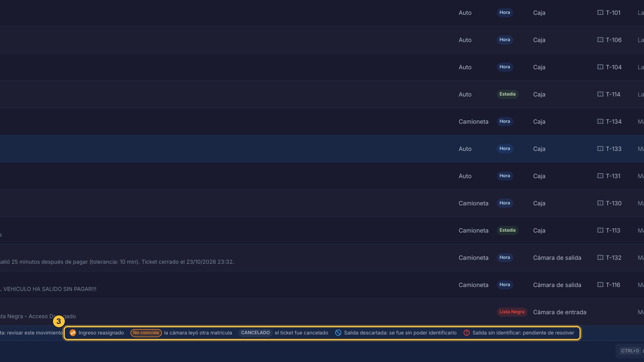Click 'Camioneta' in the T-134 row
Image resolution: width=644 pixels, height=362 pixels.
coord(473,122)
